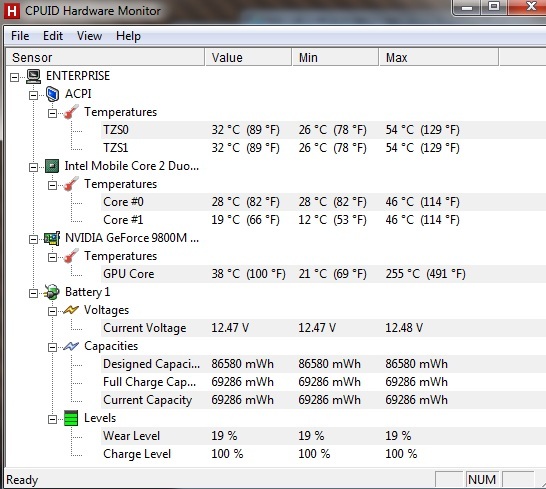The image size is (546, 489).
Task: Select the TZS0 sensor row
Action: click(323, 130)
